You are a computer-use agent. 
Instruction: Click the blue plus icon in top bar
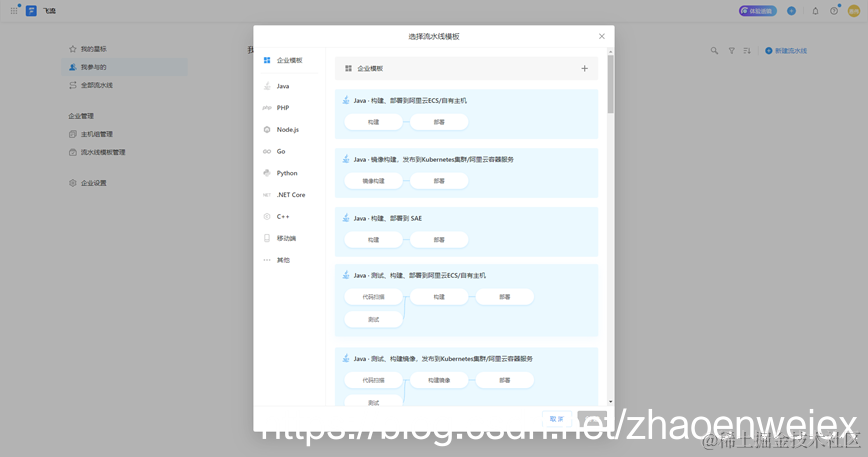(x=792, y=11)
